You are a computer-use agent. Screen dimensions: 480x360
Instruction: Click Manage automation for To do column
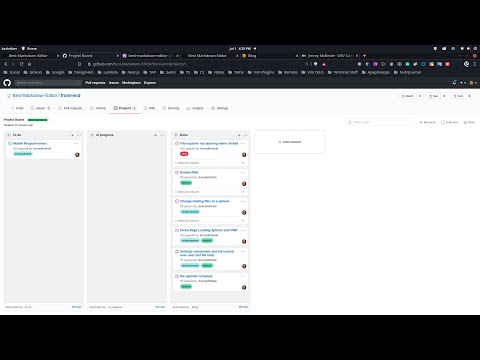pos(77,307)
